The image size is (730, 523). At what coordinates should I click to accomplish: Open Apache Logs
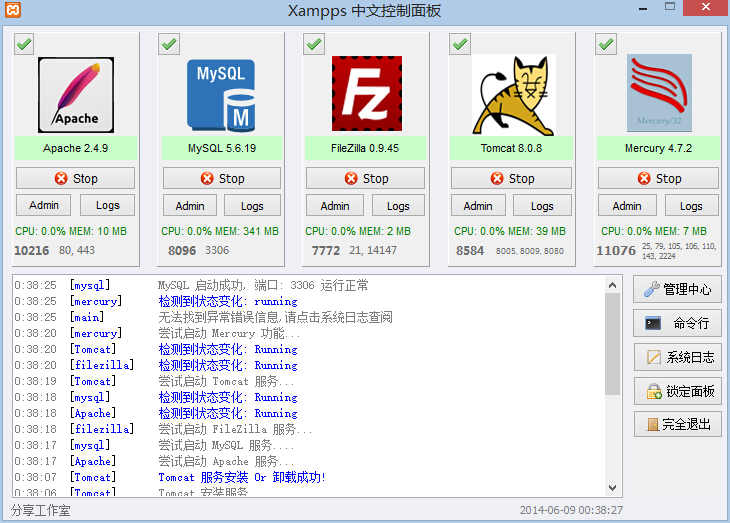click(x=108, y=205)
